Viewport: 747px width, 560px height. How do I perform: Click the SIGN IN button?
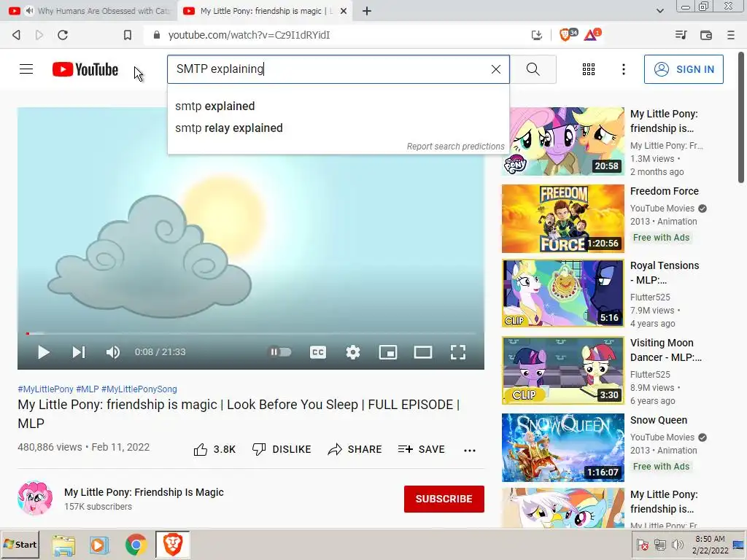(684, 69)
